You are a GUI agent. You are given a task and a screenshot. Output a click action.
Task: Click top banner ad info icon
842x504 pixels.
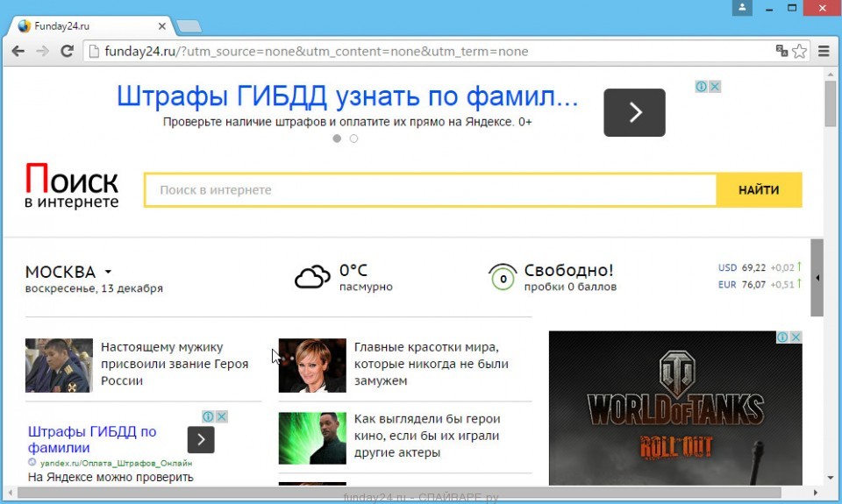[701, 87]
